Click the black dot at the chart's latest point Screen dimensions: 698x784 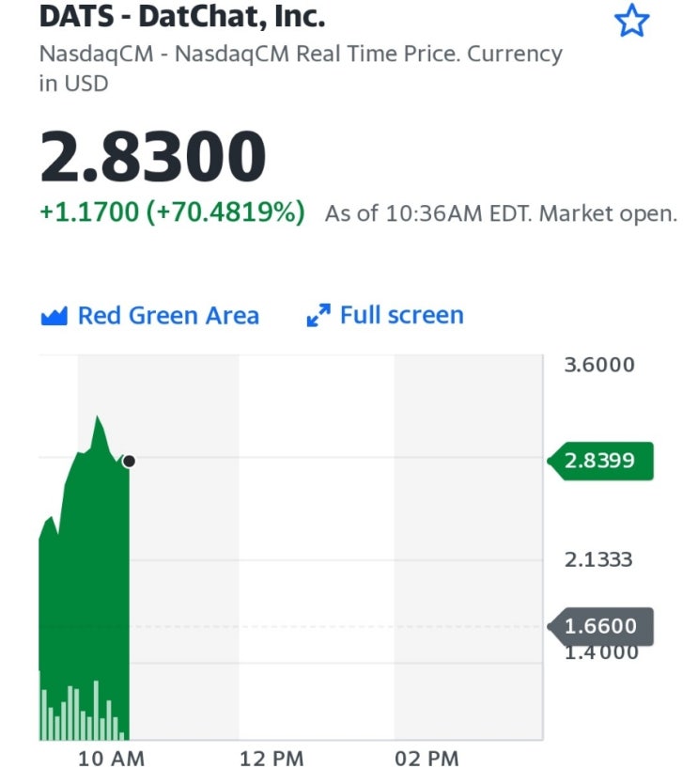point(129,461)
